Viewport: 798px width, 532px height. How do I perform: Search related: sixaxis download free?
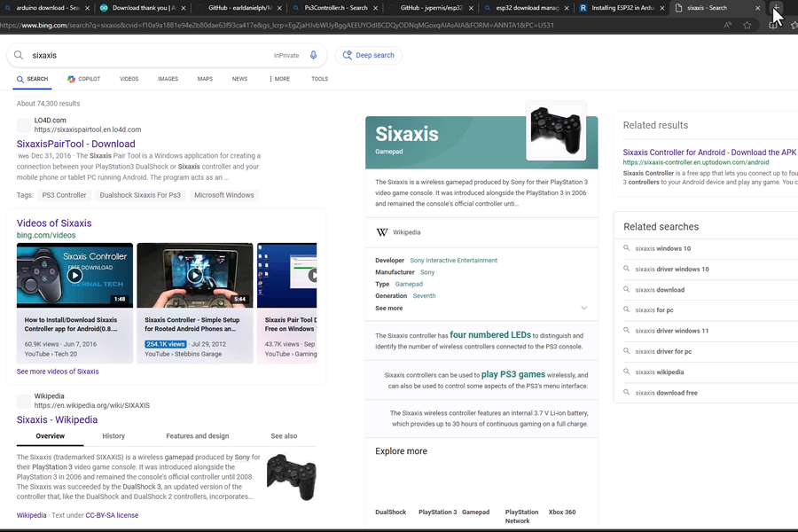tap(666, 393)
